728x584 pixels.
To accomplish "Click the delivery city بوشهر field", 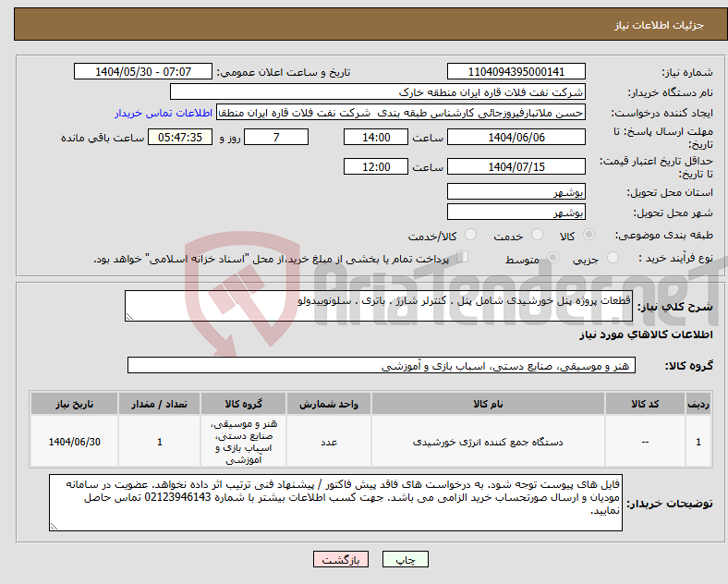I will tap(516, 213).
